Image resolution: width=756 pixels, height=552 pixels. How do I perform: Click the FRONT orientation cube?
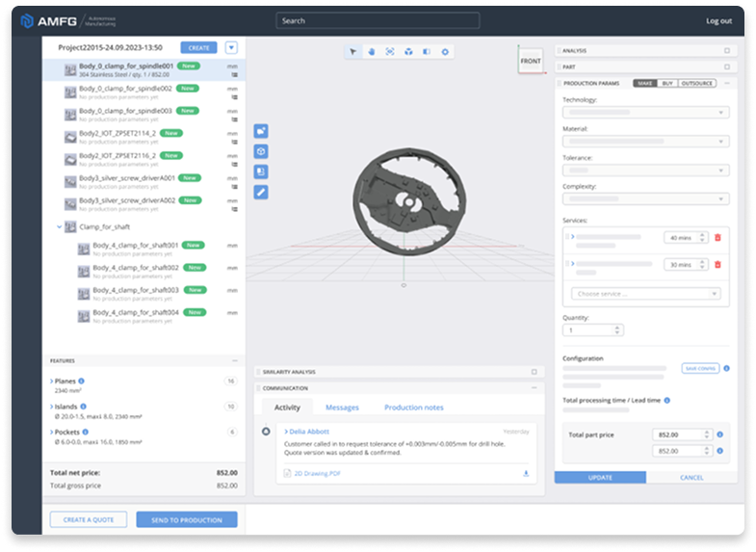pos(531,62)
